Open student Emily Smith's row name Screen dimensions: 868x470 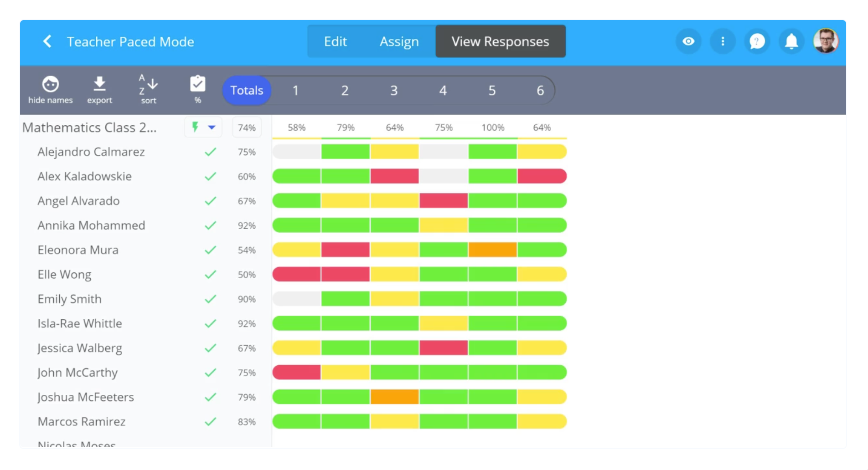[x=70, y=299]
